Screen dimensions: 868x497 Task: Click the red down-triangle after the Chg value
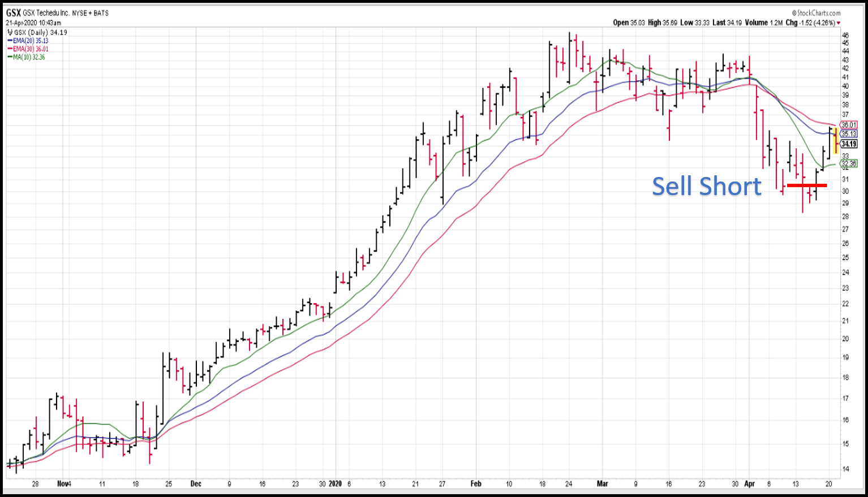(839, 23)
